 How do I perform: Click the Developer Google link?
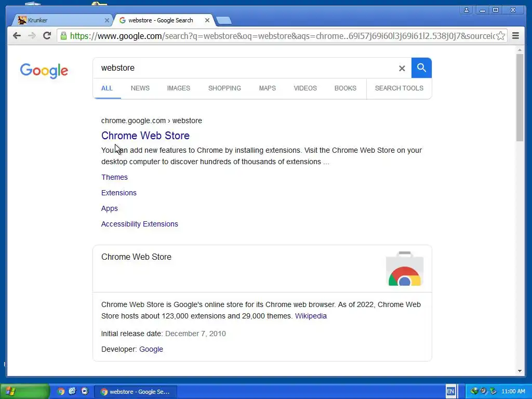click(151, 349)
